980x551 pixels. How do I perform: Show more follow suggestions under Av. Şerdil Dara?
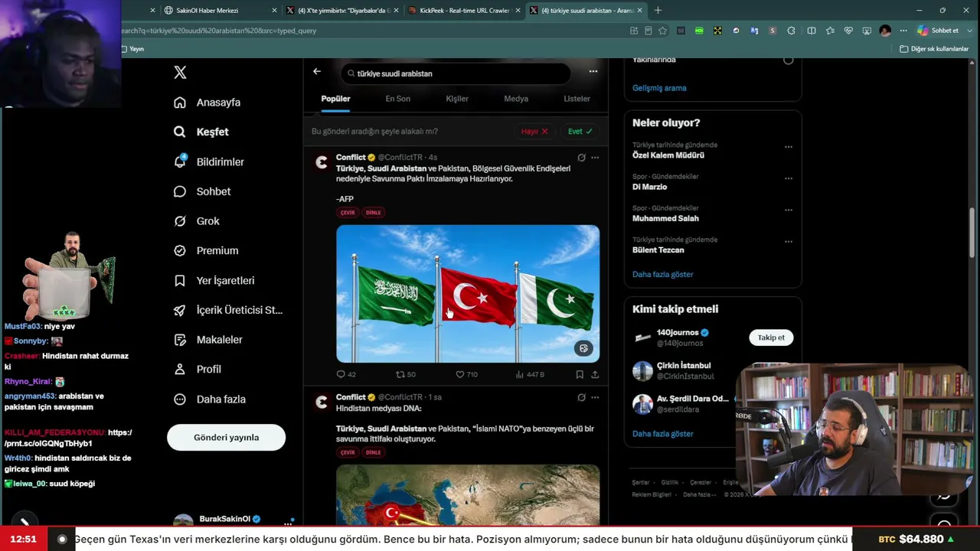662,433
